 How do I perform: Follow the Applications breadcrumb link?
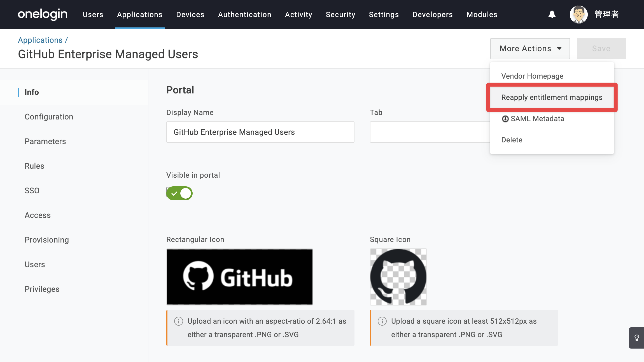(40, 40)
